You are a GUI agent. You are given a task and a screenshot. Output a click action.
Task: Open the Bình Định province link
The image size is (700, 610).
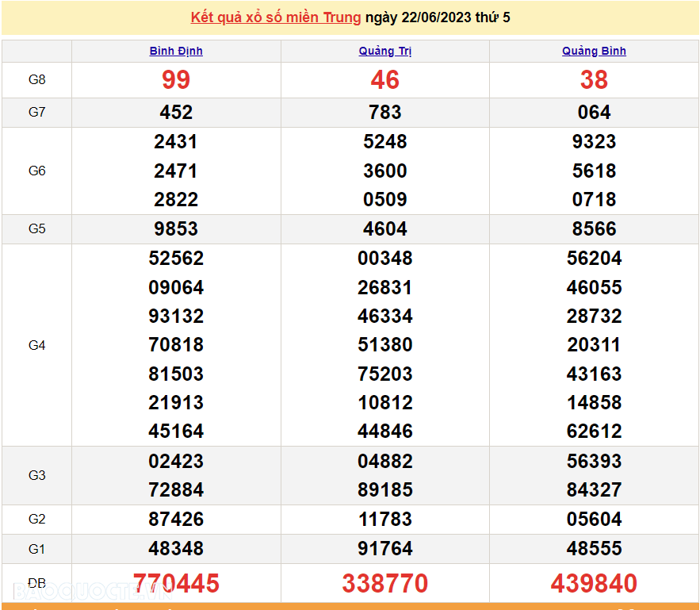click(x=176, y=51)
